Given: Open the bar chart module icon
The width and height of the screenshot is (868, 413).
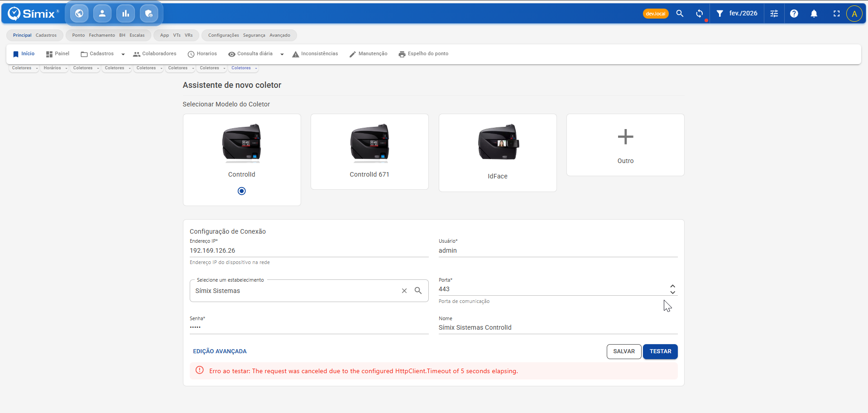Looking at the screenshot, I should click(x=126, y=14).
